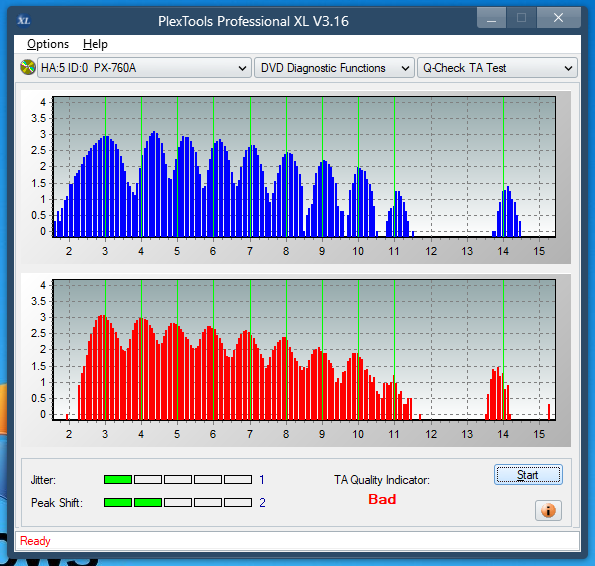The width and height of the screenshot is (595, 566).
Task: Click the Peak Shift value 2
Action: click(262, 503)
